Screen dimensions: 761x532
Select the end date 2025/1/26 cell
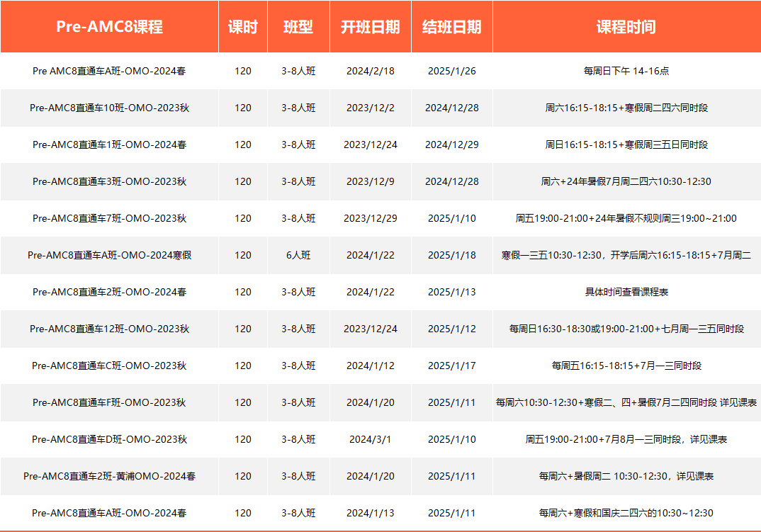point(451,71)
